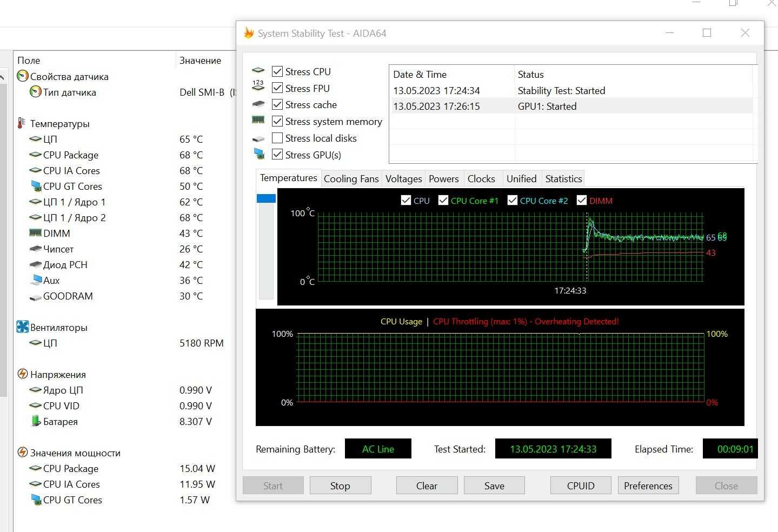Click the battery icon beside Батарея

36,421
